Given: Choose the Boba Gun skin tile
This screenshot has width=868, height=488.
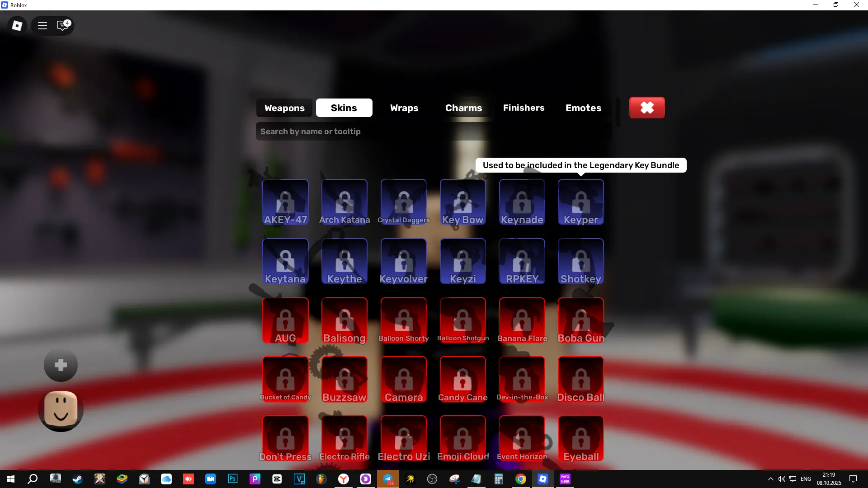Looking at the screenshot, I should click(581, 320).
